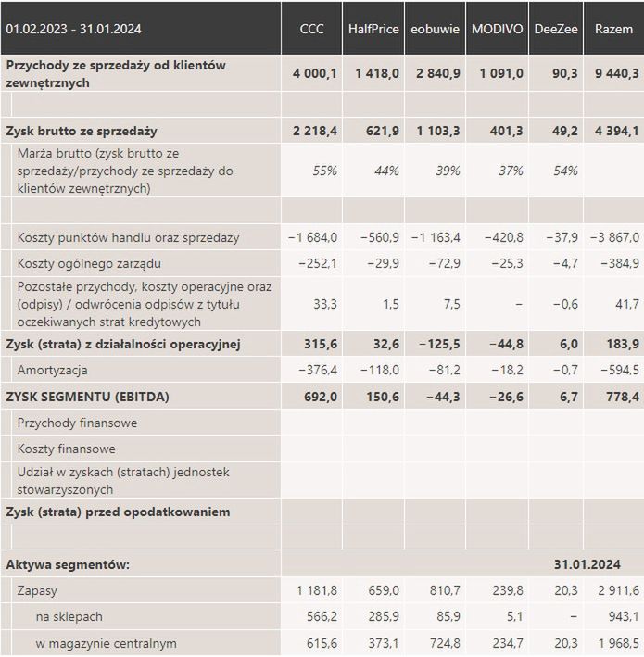Click 'Przychody finansowe' row label
Viewport: 644px width, 657px height.
point(77,423)
